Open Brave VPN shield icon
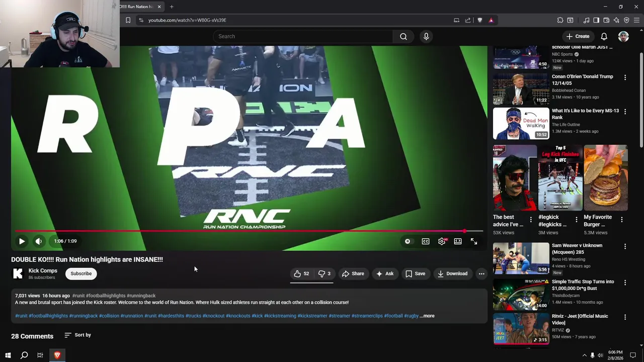644x362 pixels. point(626,20)
